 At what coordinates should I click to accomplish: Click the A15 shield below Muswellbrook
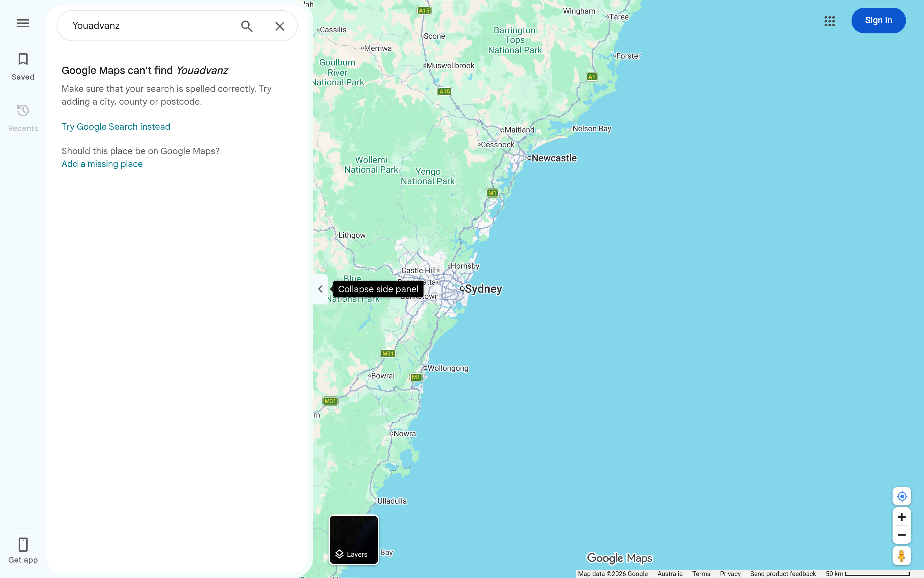point(444,92)
